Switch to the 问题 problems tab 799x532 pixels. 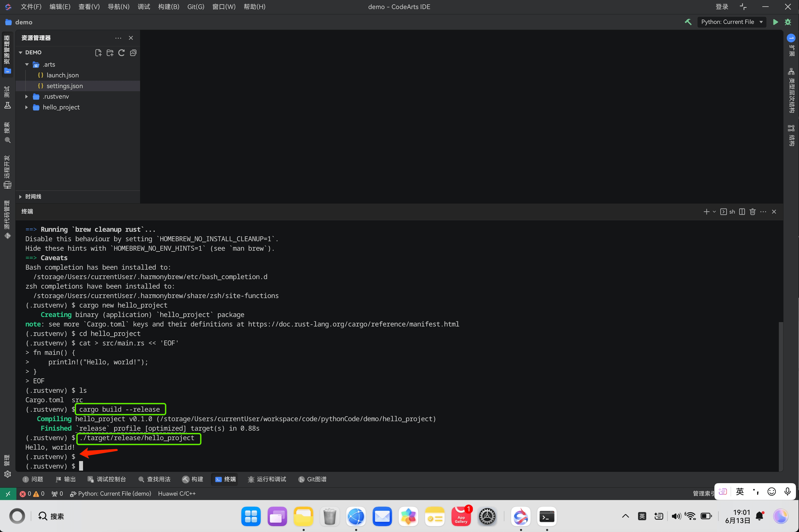tap(33, 479)
